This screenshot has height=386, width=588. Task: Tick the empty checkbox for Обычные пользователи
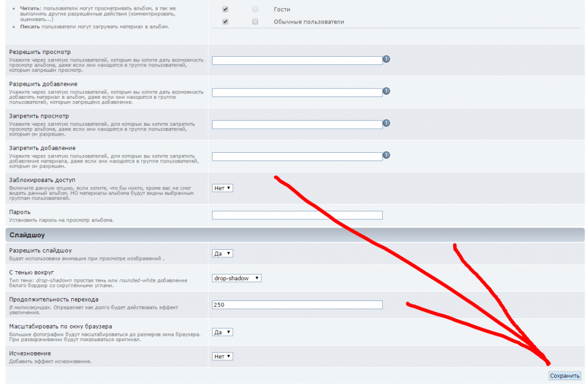(255, 22)
